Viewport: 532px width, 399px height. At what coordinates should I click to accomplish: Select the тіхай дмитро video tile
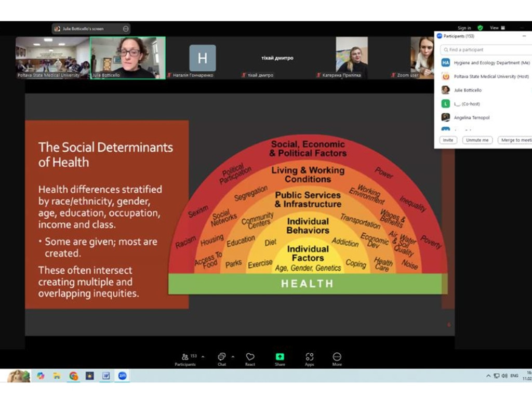click(277, 58)
